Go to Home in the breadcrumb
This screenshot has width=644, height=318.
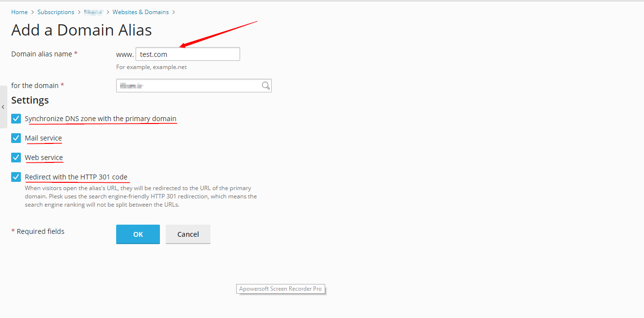click(19, 12)
